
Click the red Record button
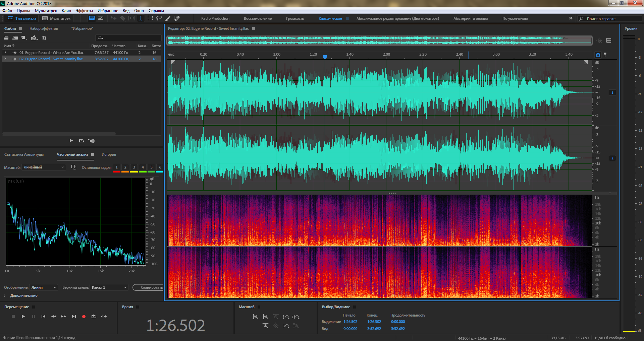point(84,316)
